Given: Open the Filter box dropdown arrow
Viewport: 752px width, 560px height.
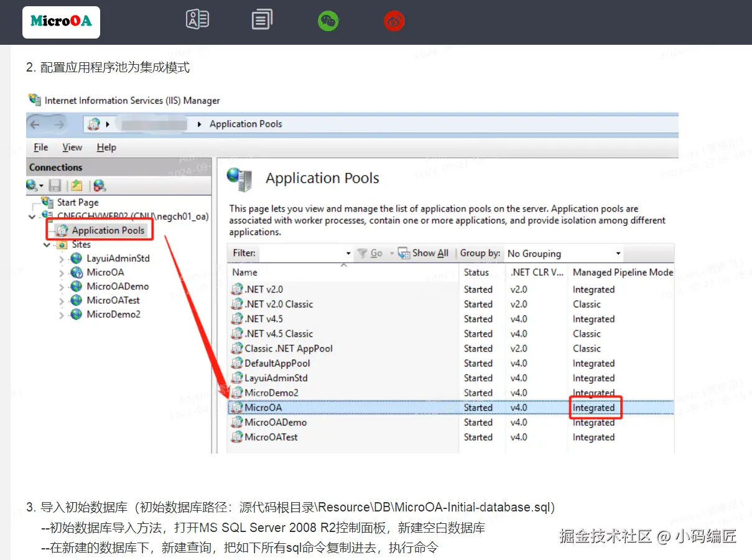Looking at the screenshot, I should (348, 253).
